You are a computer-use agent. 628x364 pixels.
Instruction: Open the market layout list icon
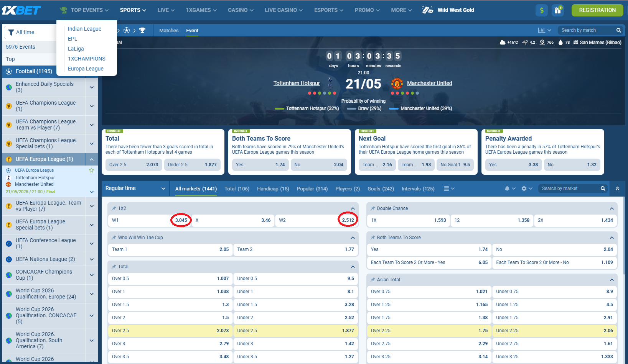point(447,189)
